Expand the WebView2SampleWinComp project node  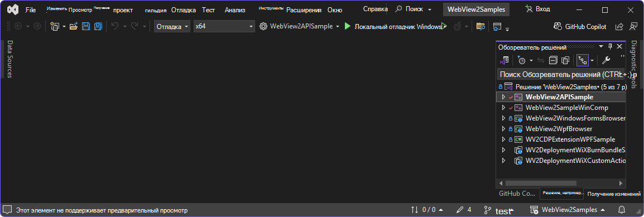(503, 108)
